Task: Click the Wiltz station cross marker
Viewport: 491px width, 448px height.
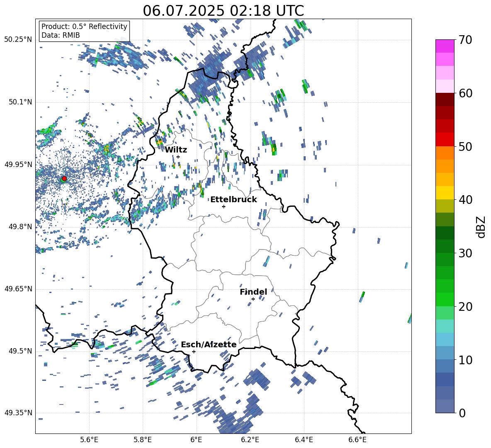Action: (178, 157)
